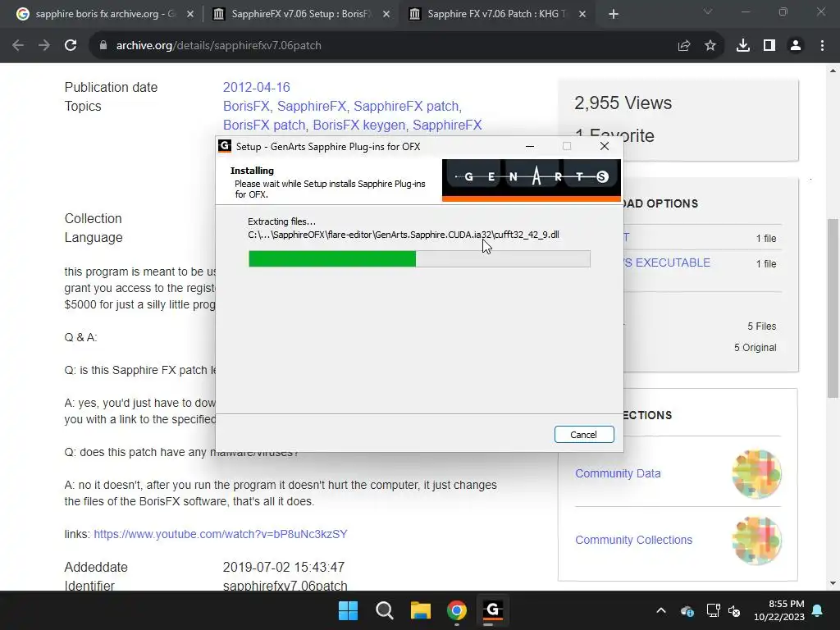Click the GenArts G icon in setup title bar

(x=225, y=146)
